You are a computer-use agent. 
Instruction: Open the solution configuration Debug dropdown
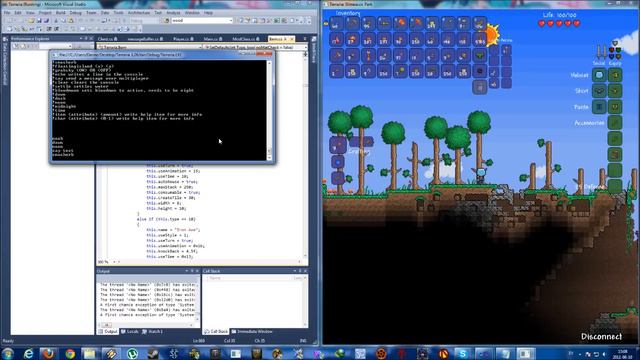coord(159,20)
